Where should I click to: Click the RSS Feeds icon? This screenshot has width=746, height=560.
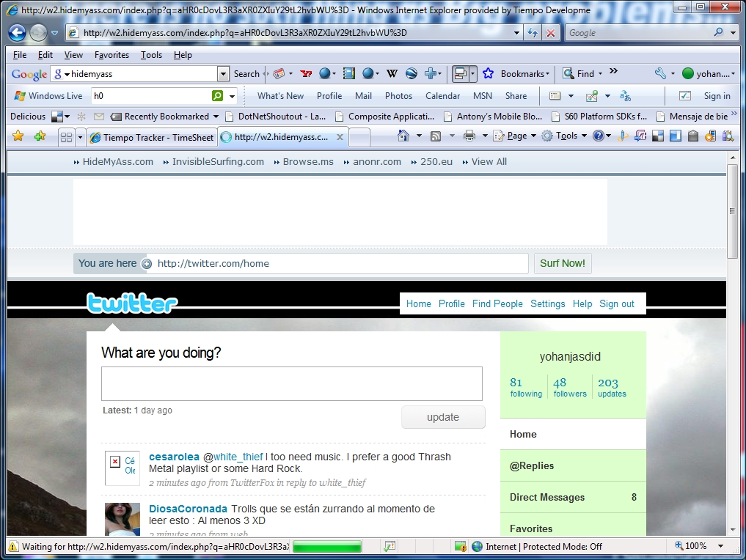click(x=435, y=136)
